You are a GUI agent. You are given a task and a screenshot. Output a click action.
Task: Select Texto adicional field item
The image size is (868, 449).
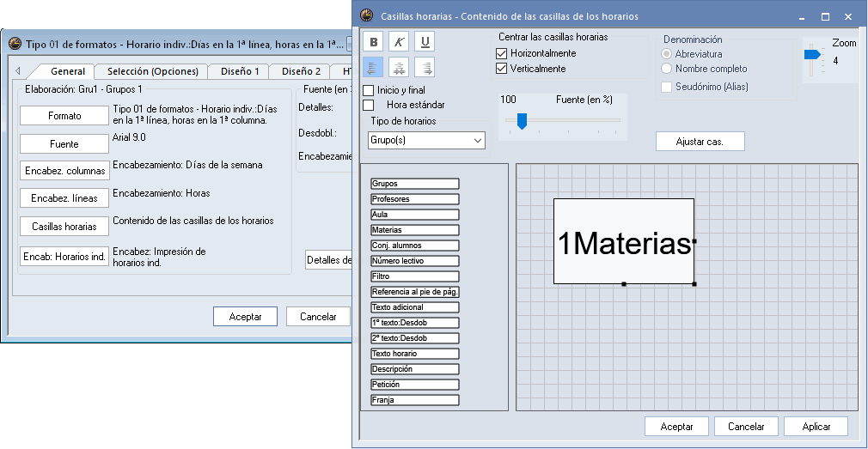coord(415,307)
